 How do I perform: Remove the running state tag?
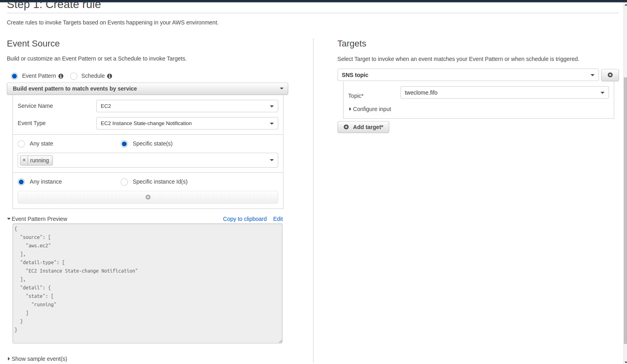coord(24,160)
